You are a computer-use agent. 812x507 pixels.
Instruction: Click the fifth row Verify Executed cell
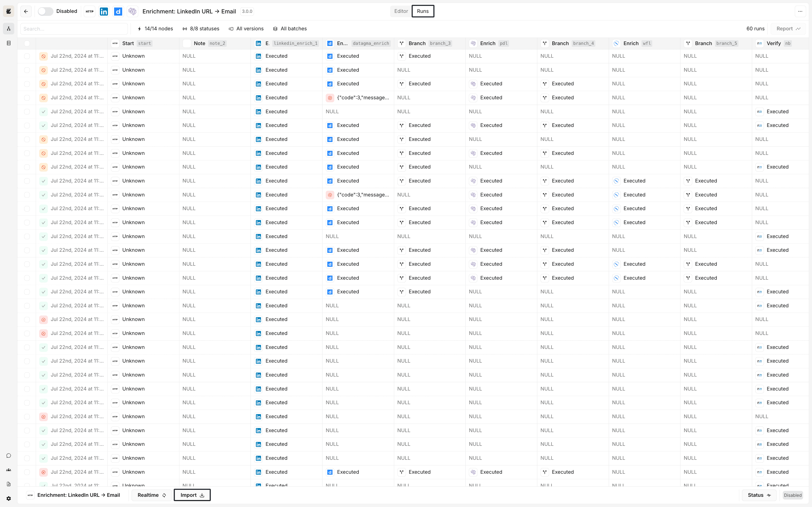point(780,112)
